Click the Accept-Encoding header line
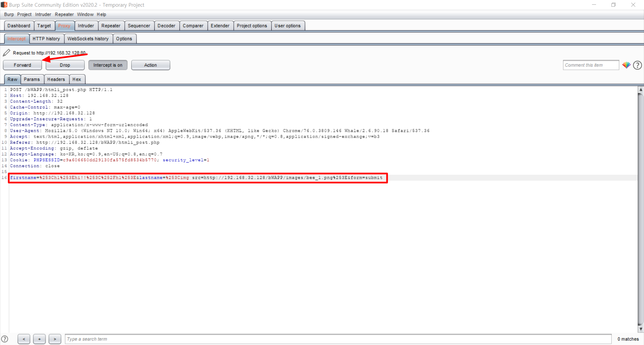The width and height of the screenshot is (644, 345). click(x=54, y=148)
